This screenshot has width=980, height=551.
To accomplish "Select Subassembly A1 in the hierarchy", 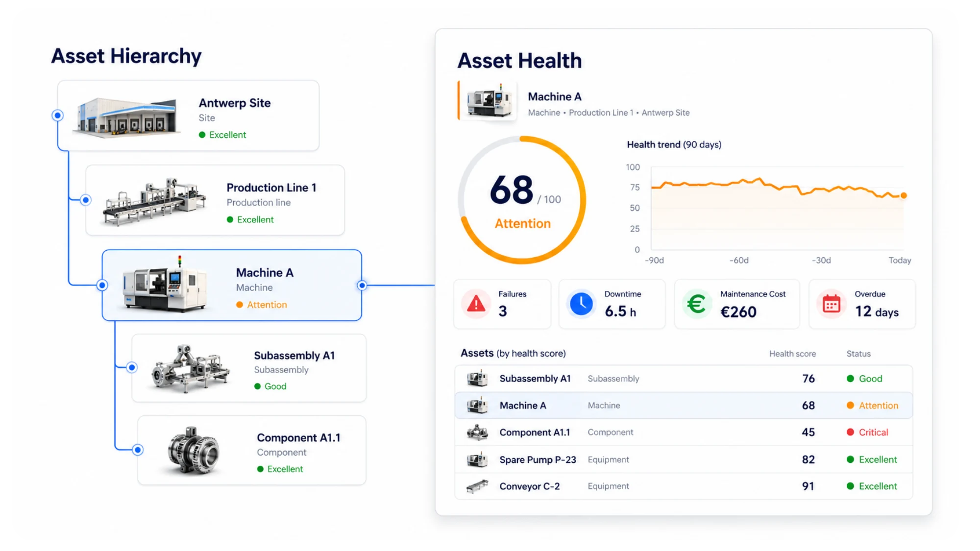I will [249, 368].
